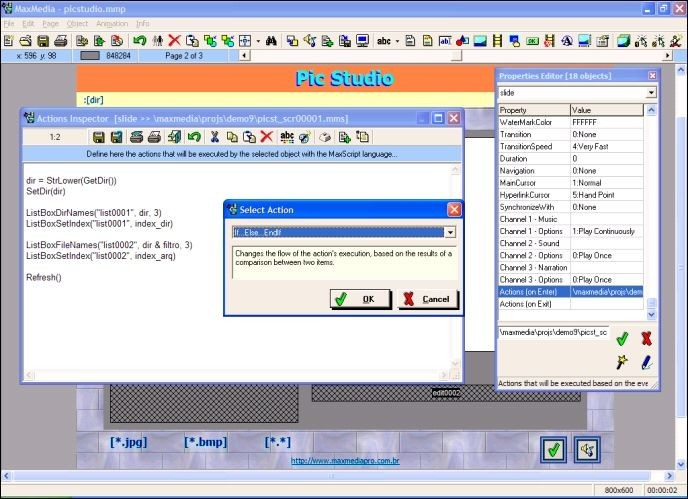The image size is (688, 499).
Task: Click the property value input field in Properties Editor
Action: point(553,333)
